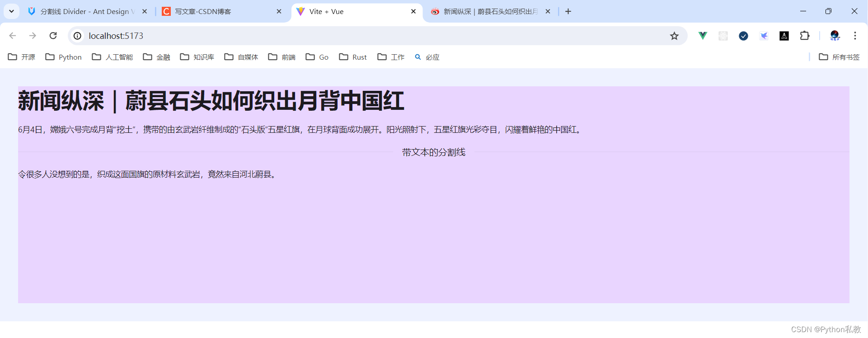Open the Extensions puzzle menu
The width and height of the screenshot is (868, 338).
click(805, 36)
